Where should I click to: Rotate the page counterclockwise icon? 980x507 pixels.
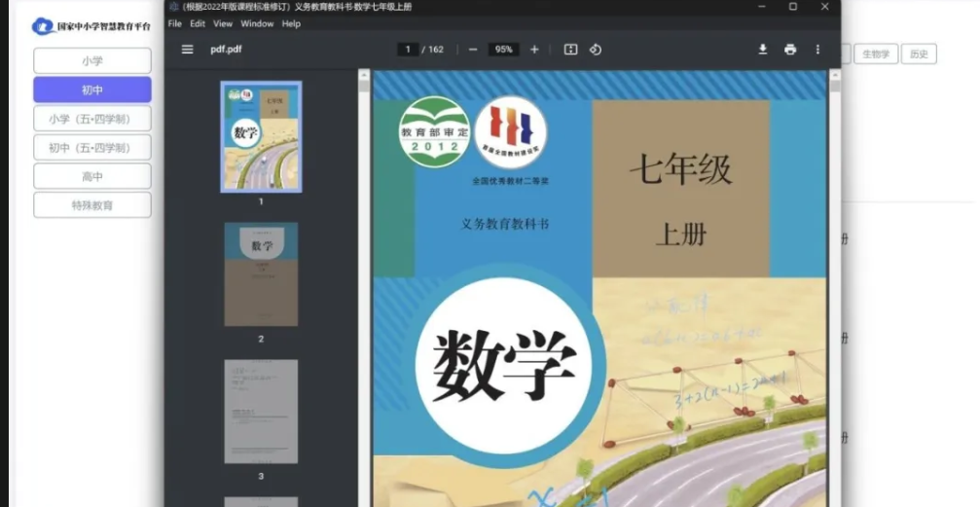[596, 50]
